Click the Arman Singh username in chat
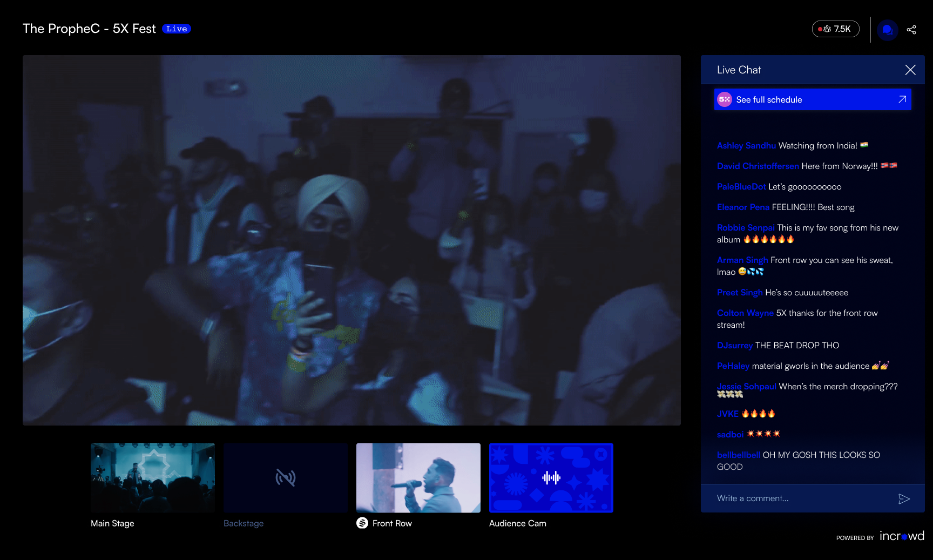 (742, 260)
